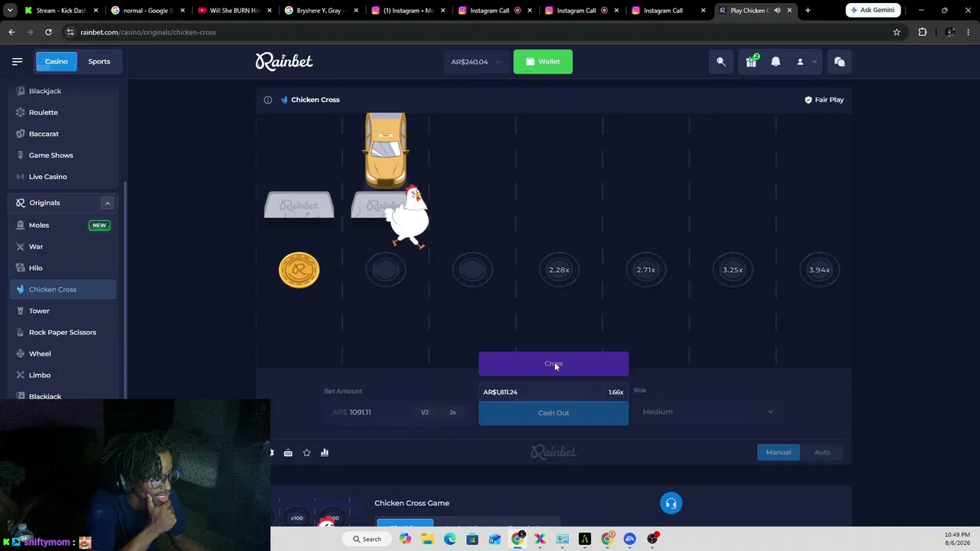
Task: Click the Ask Gemini button
Action: [871, 10]
